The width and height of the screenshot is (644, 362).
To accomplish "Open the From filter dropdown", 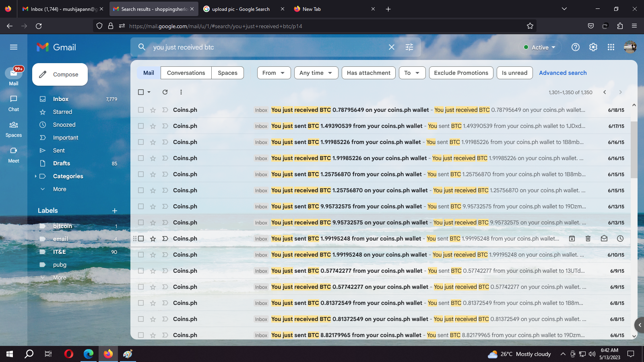I will [274, 73].
